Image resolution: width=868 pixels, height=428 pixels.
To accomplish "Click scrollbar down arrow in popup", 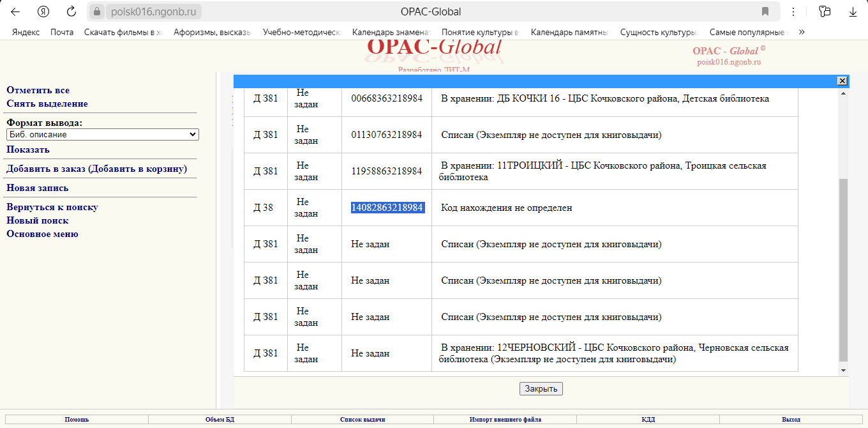I will tap(843, 370).
